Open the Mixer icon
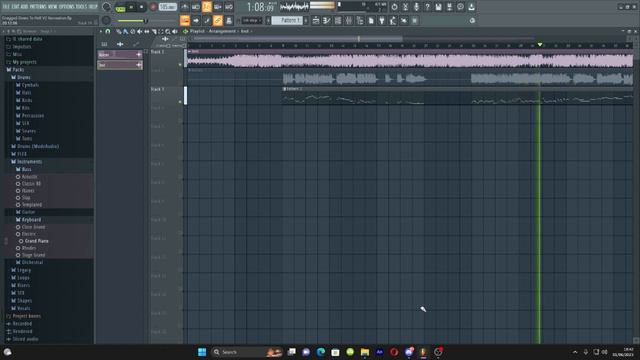Screen dimensions: 640x360 349,20
